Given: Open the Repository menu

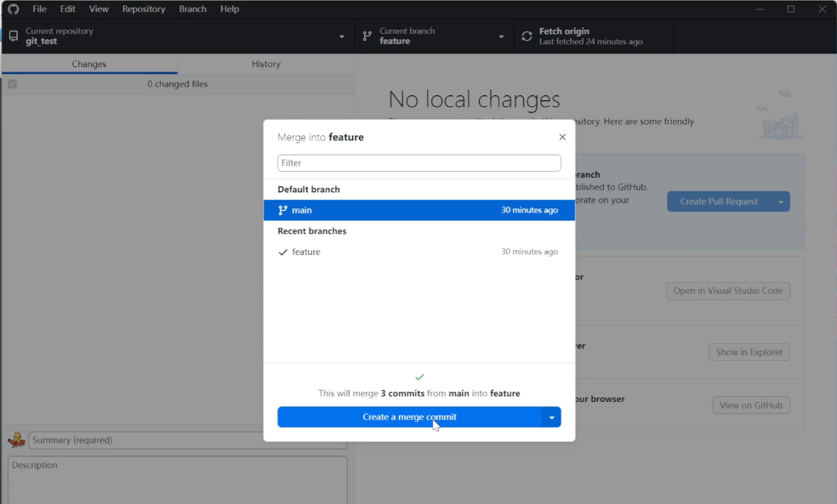Looking at the screenshot, I should 144,8.
